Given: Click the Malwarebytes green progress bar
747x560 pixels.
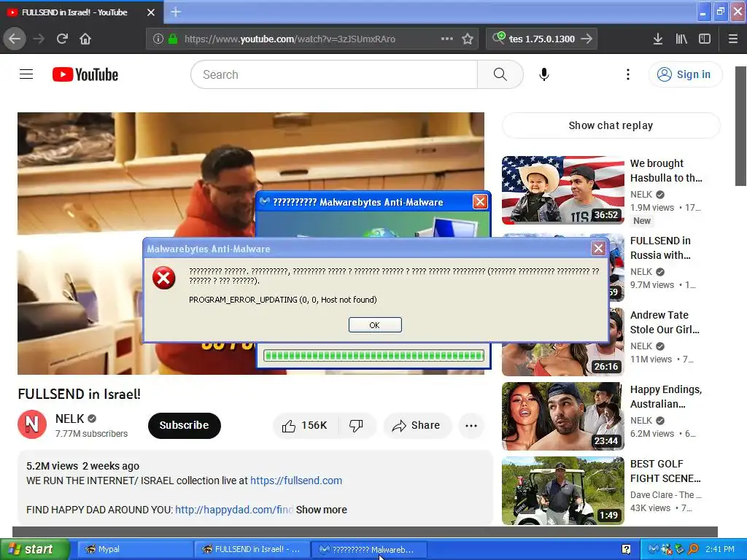Looking at the screenshot, I should (374, 355).
